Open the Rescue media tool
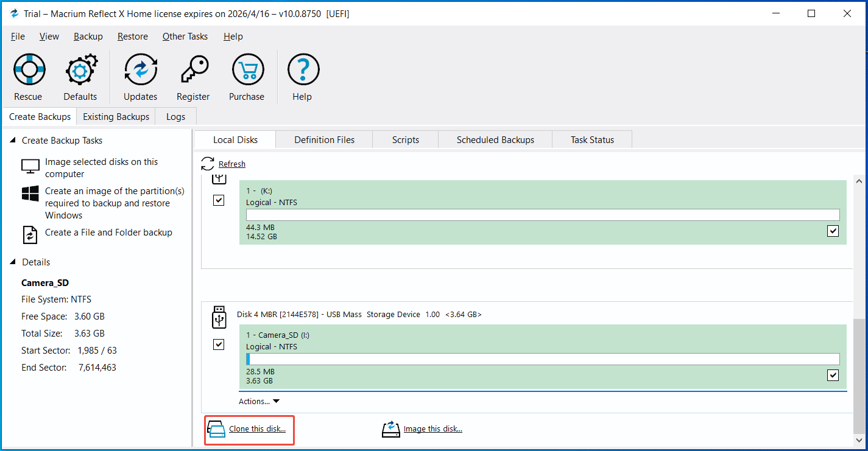 pos(29,69)
